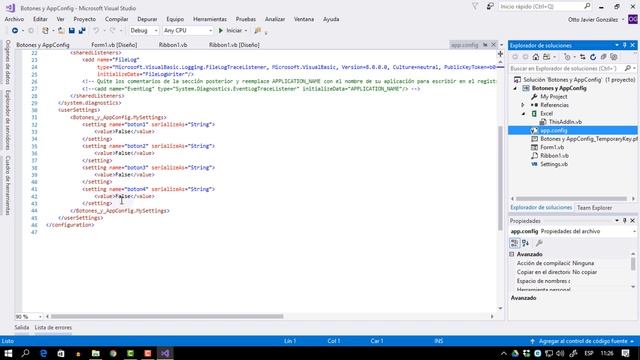Open the Proyecto menu
Viewport: 640px width, 360px height.
[84, 19]
